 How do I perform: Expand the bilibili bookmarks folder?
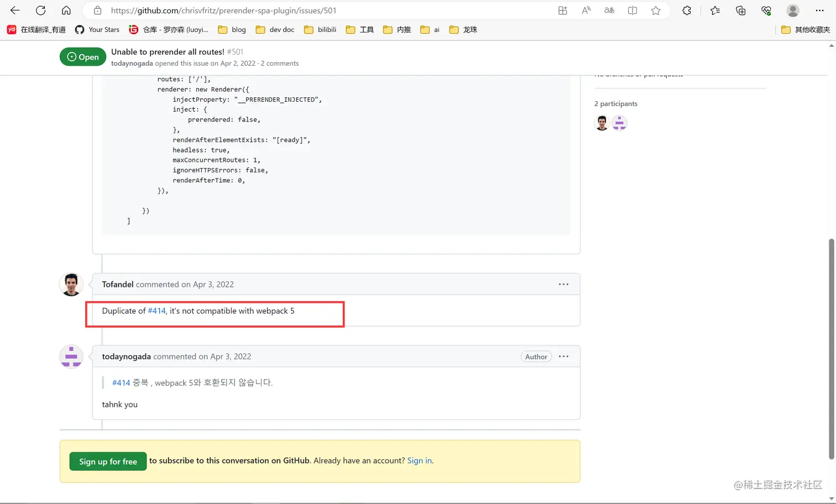click(320, 30)
